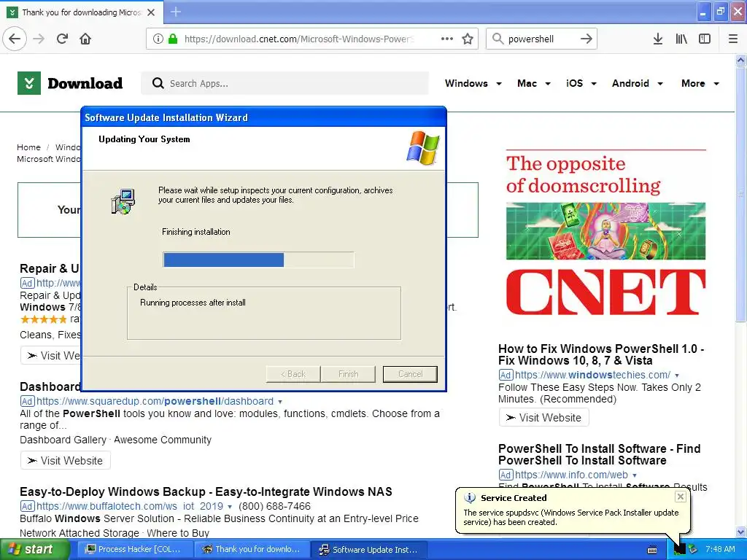Open page actions three-dot menu
The width and height of the screenshot is (747, 560).
pyautogui.click(x=447, y=39)
